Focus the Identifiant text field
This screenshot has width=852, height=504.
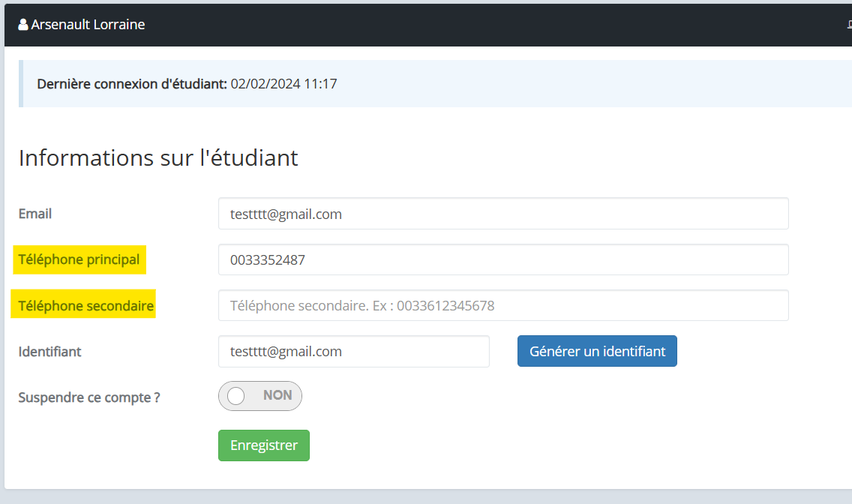[353, 351]
